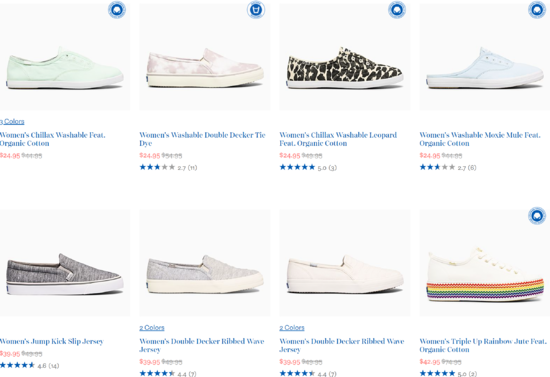Viewport: 550px width, 377px height.
Task: View the 2.7 star rating with 11 reviews
Action: click(168, 167)
